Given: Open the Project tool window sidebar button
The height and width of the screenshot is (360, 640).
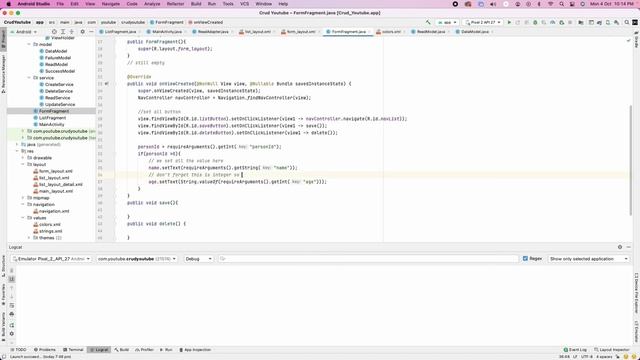Looking at the screenshot, I should [x=3, y=39].
